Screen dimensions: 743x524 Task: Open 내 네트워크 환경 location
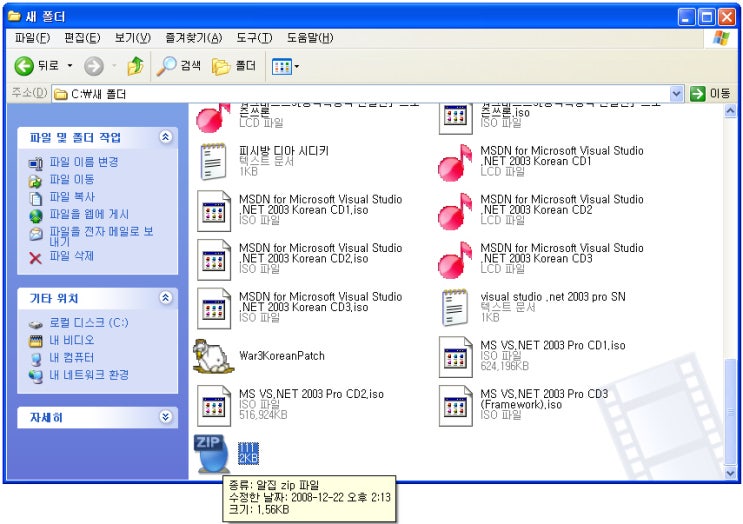pos(89,375)
